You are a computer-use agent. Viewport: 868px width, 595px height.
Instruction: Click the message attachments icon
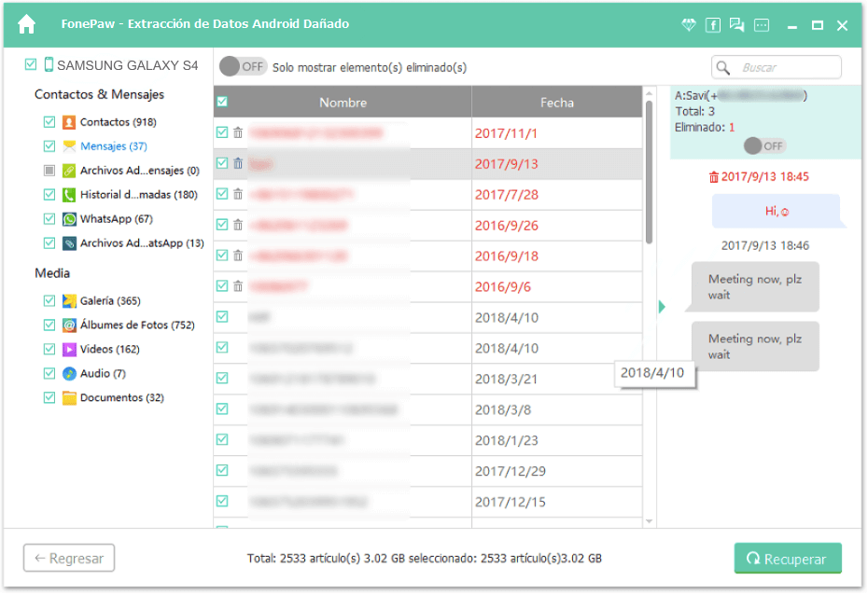69,171
